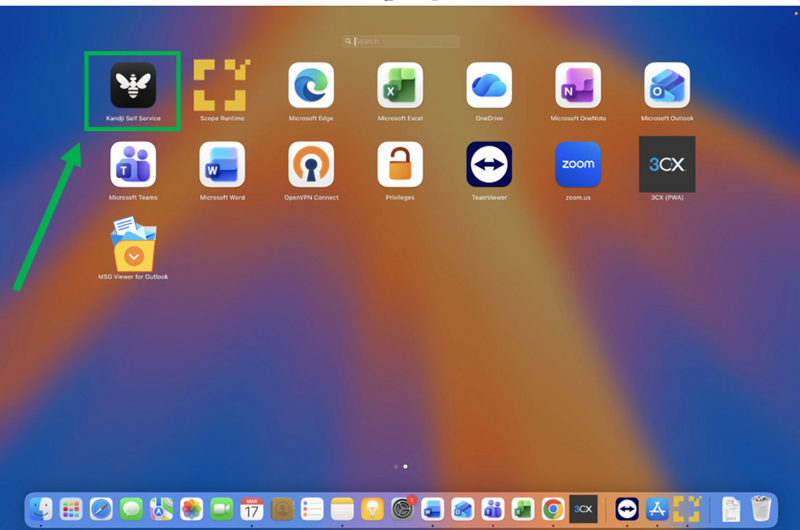The height and width of the screenshot is (530, 800).
Task: Open Microsoft Outlook in the Launchpad grid
Action: tap(667, 85)
